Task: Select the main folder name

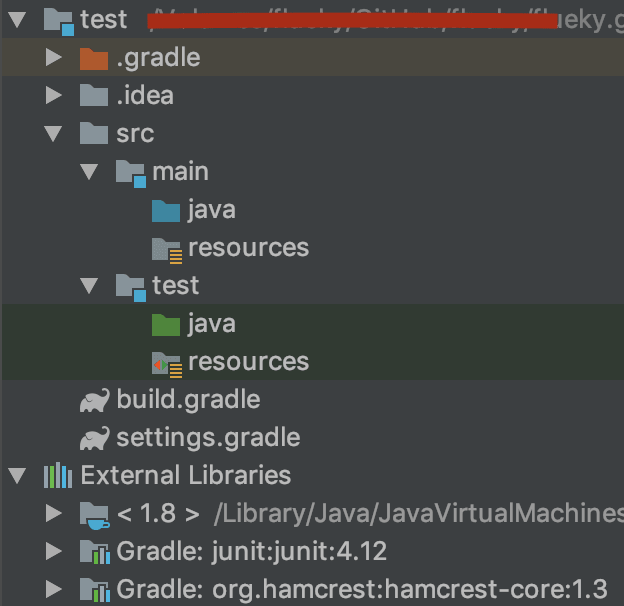Action: coord(181,171)
